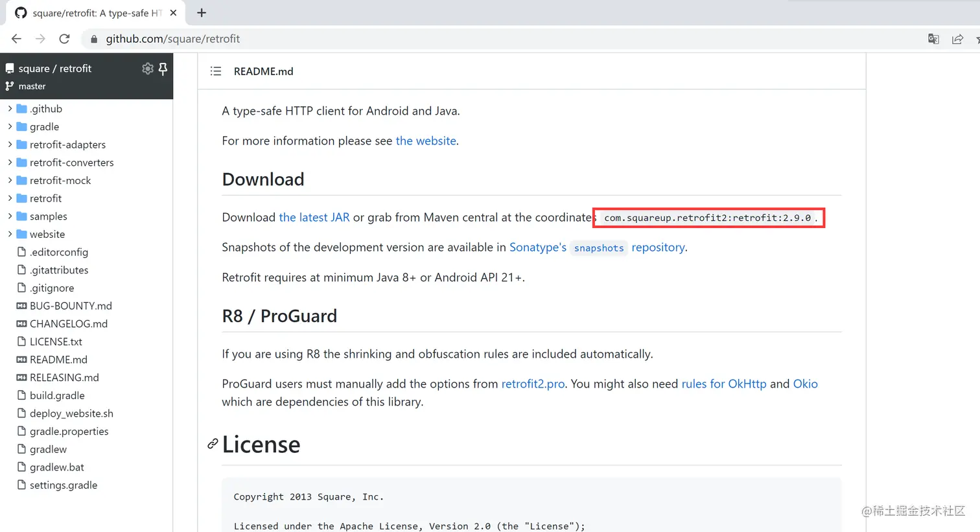
Task: Click the Google Translate page icon
Action: tap(933, 39)
